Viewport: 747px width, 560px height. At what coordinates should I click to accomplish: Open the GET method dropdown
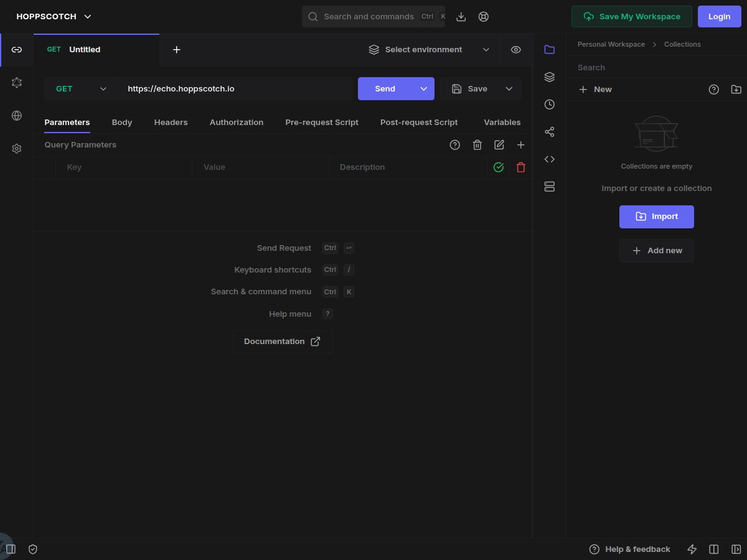(x=80, y=89)
